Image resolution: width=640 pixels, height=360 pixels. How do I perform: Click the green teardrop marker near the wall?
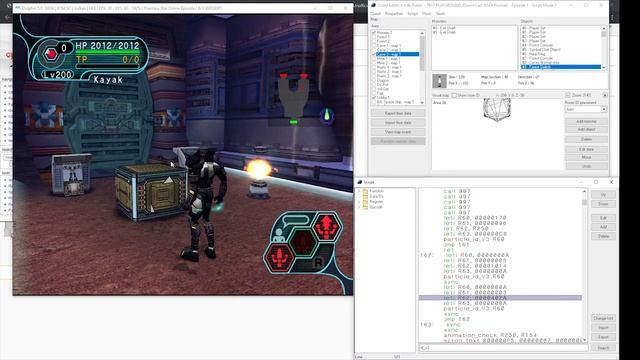click(327, 116)
